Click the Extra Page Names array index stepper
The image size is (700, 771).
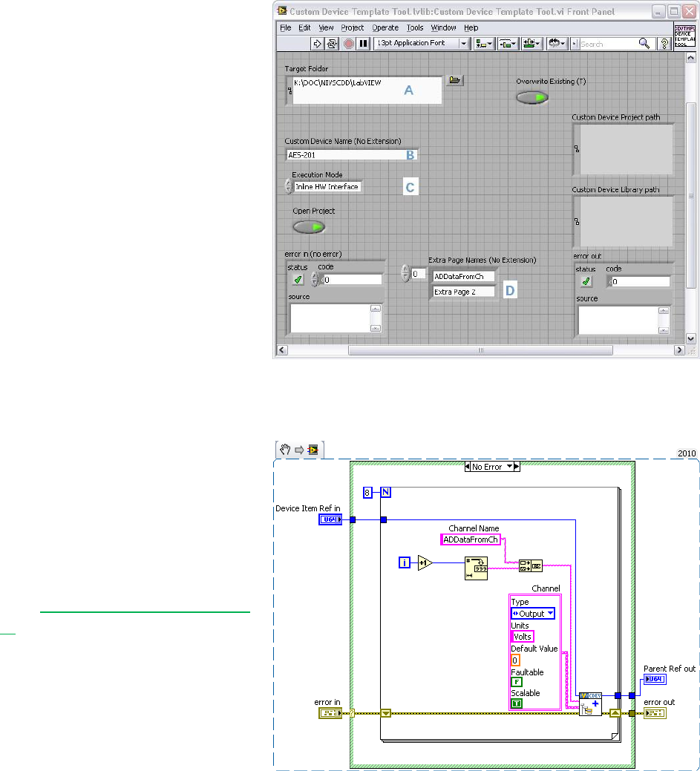(x=405, y=273)
